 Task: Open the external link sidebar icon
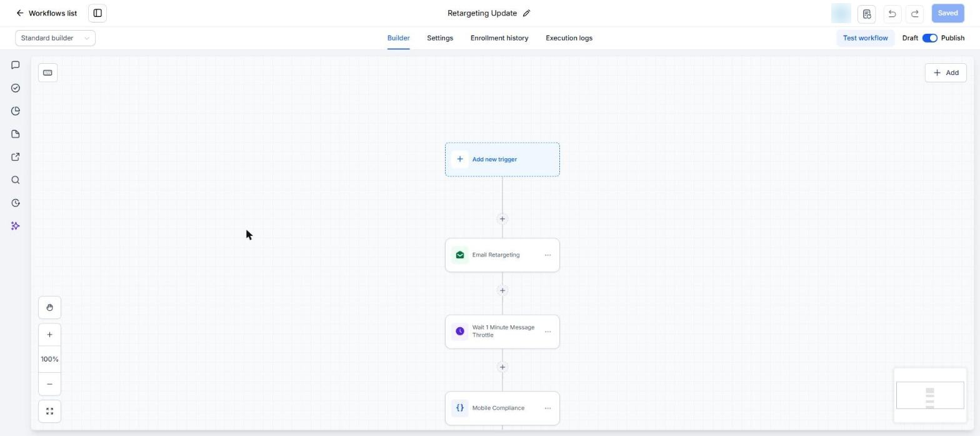(16, 157)
